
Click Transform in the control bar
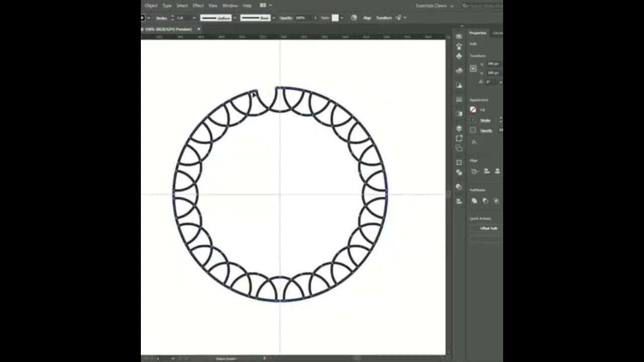click(x=384, y=18)
